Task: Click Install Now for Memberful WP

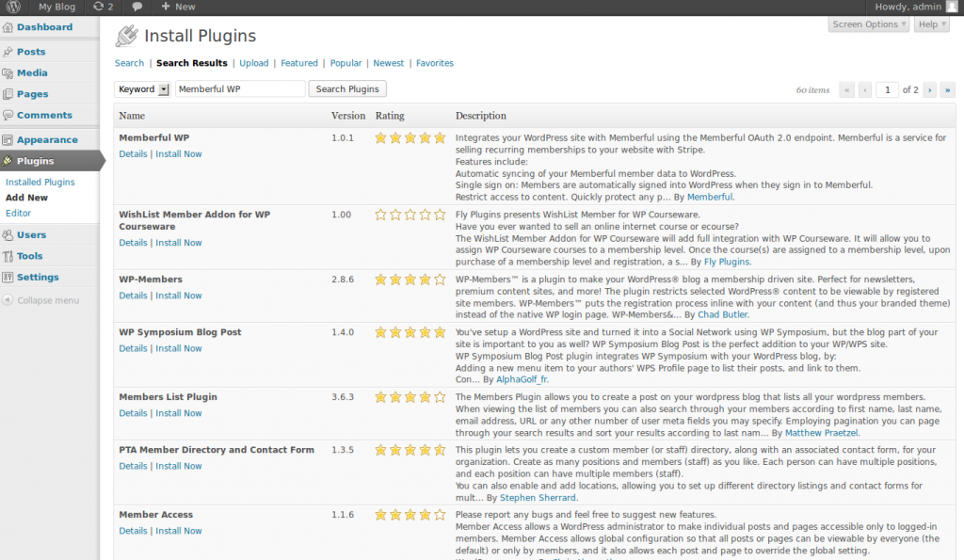Action: pos(179,154)
